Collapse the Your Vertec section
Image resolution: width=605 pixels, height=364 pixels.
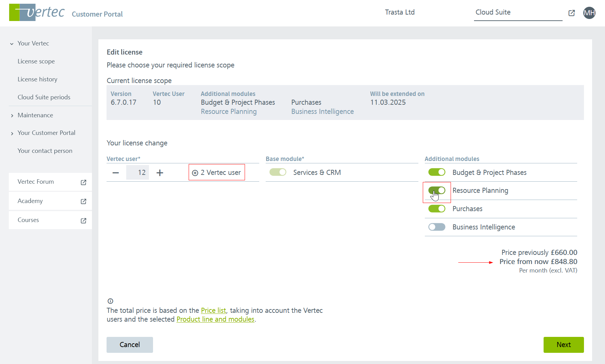click(12, 44)
